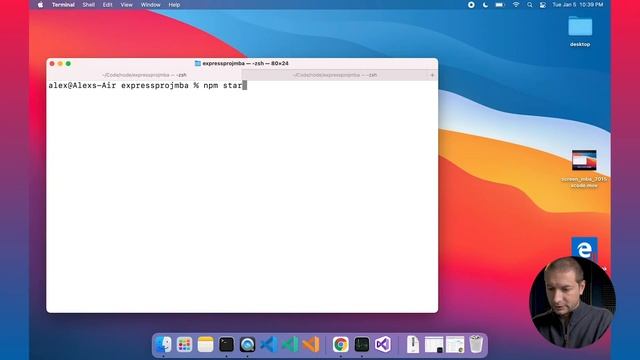Image resolution: width=640 pixels, height=360 pixels.
Task: Open the Edit menu
Action: (x=107, y=5)
